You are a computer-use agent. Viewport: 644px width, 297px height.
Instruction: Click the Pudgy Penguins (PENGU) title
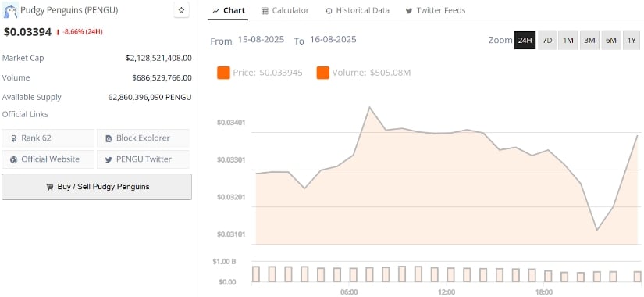(x=69, y=10)
